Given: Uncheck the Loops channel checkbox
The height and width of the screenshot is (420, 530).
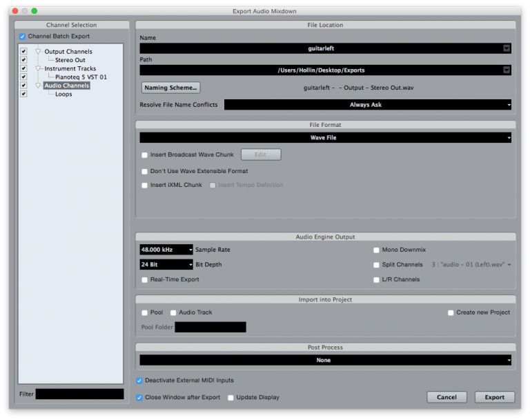Looking at the screenshot, I should pos(23,94).
